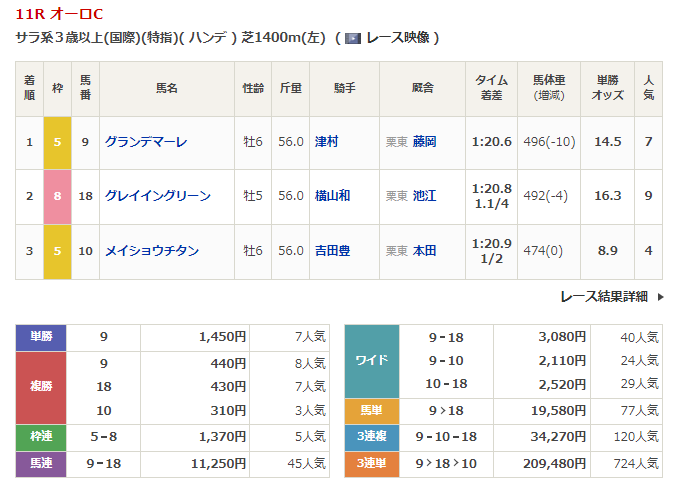Click the arrow icon beside レース結果詳細

[x=658, y=296]
